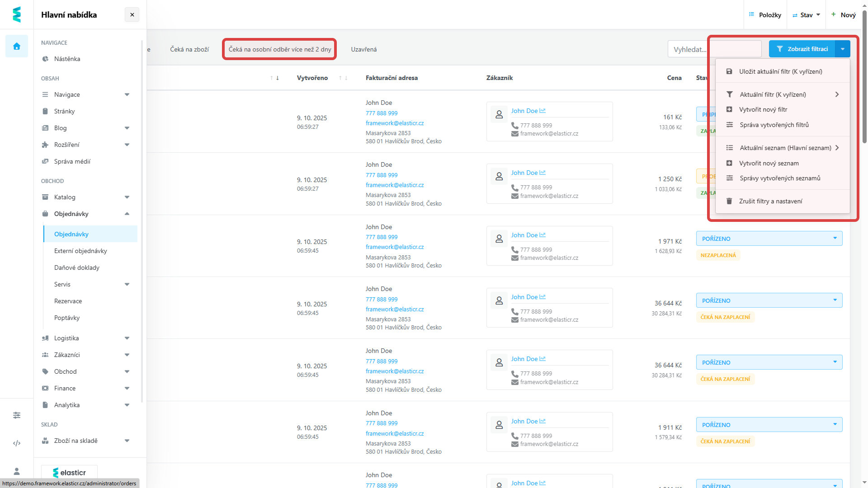Sort Vytvořeno column descending arrow
This screenshot has height=488, width=868.
(346, 78)
